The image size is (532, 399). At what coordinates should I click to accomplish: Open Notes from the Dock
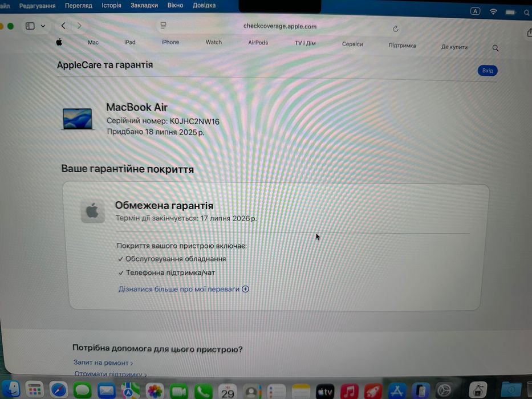pyautogui.click(x=300, y=392)
